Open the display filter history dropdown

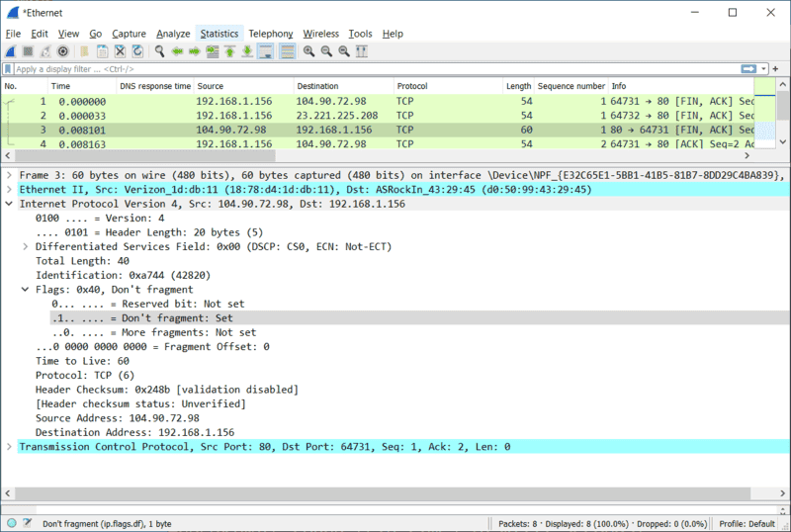click(x=762, y=69)
